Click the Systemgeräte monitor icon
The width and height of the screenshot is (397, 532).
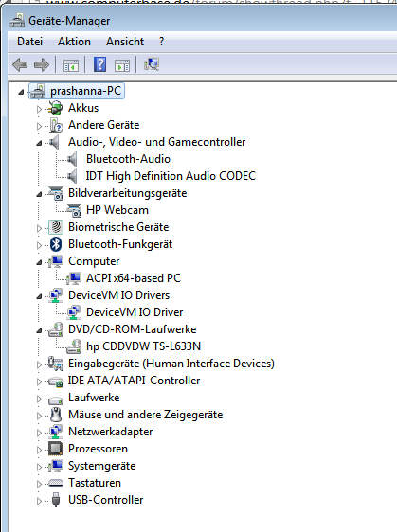pos(56,466)
